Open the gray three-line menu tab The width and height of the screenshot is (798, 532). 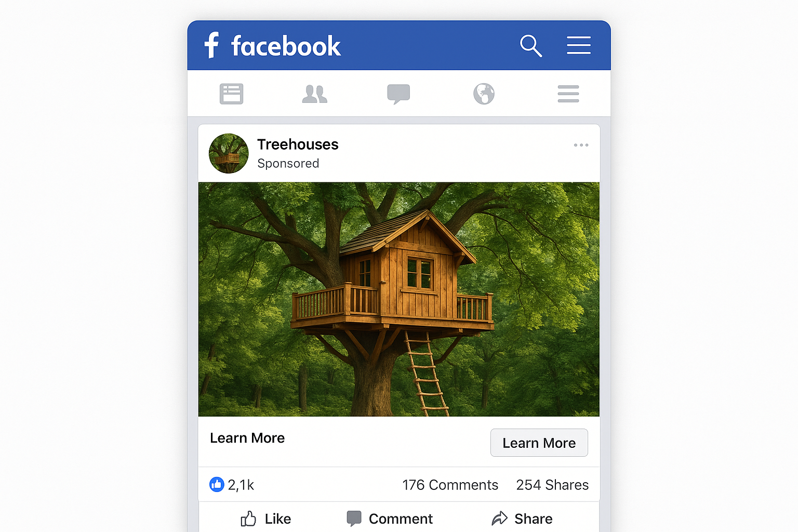tap(568, 94)
